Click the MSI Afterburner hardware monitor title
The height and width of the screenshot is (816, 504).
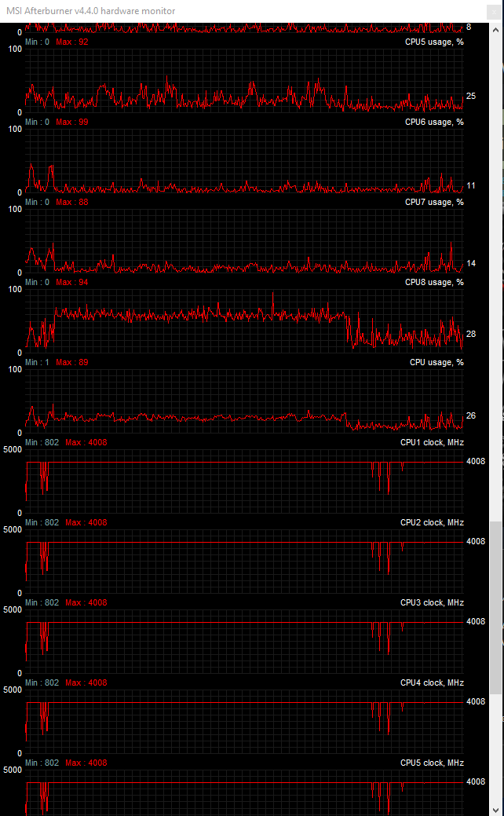(x=90, y=11)
